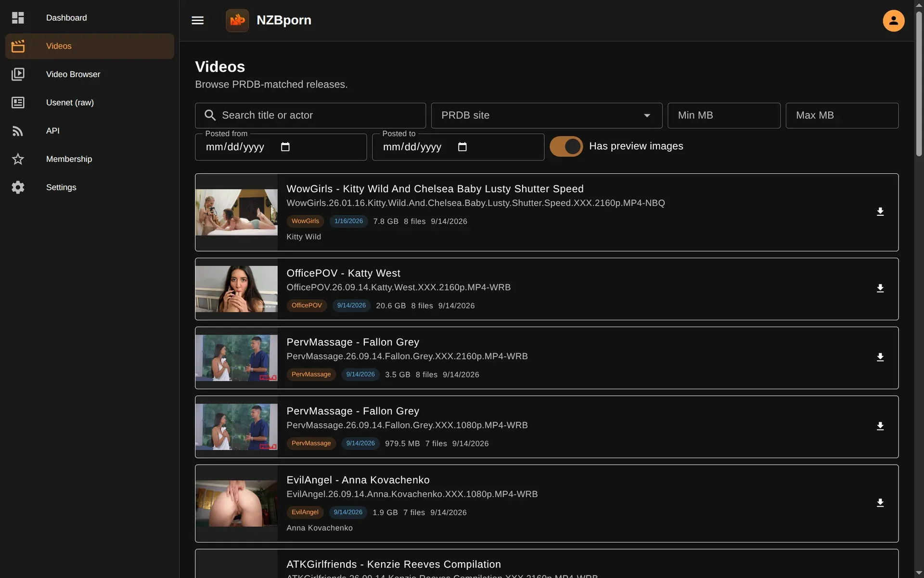Click the NZBporn logo icon
The width and height of the screenshot is (924, 578).
(237, 20)
